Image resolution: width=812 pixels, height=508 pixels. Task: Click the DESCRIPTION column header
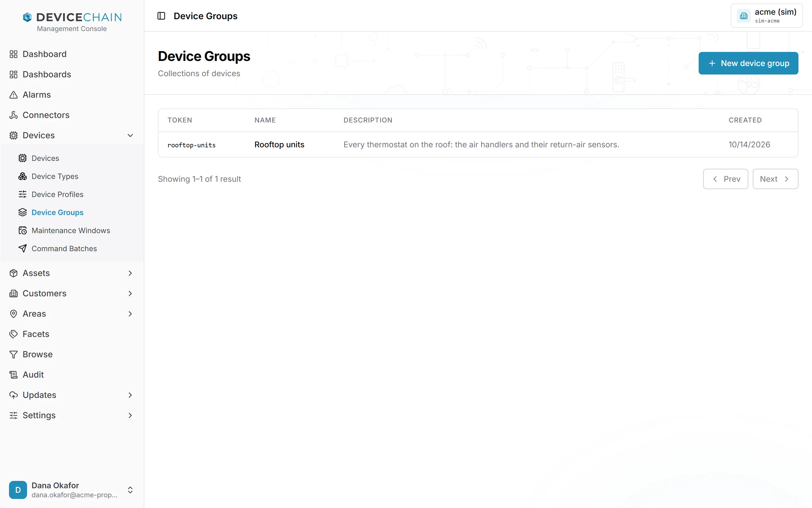(368, 120)
